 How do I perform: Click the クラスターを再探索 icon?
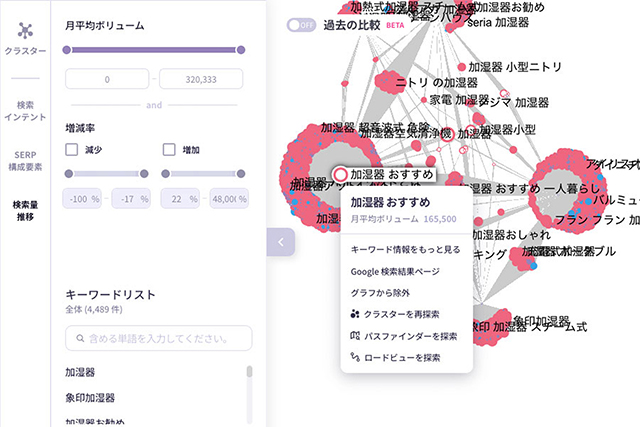pyautogui.click(x=356, y=315)
